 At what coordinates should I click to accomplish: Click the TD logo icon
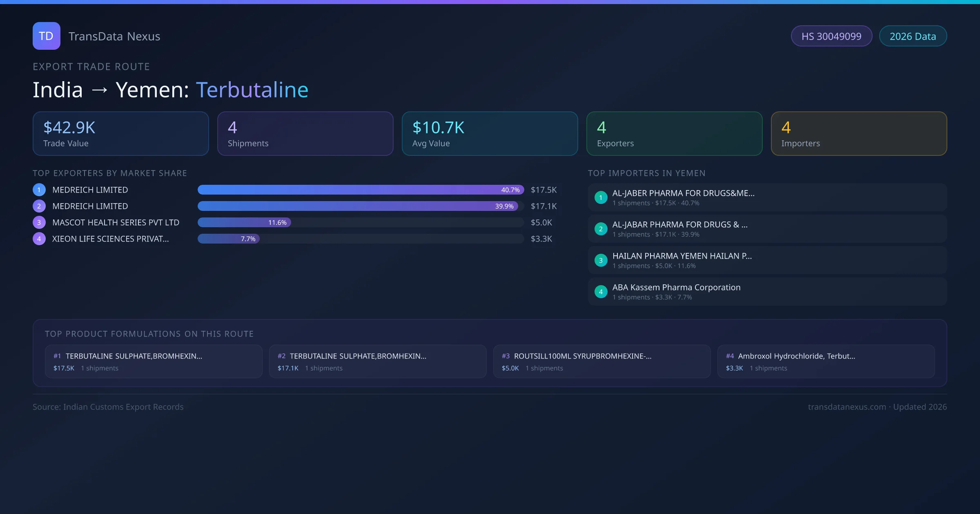[46, 36]
